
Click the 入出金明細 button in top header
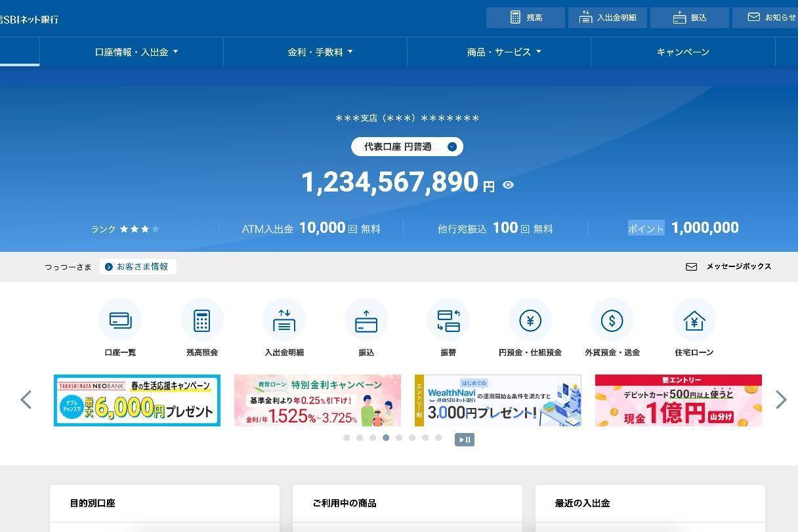click(608, 18)
